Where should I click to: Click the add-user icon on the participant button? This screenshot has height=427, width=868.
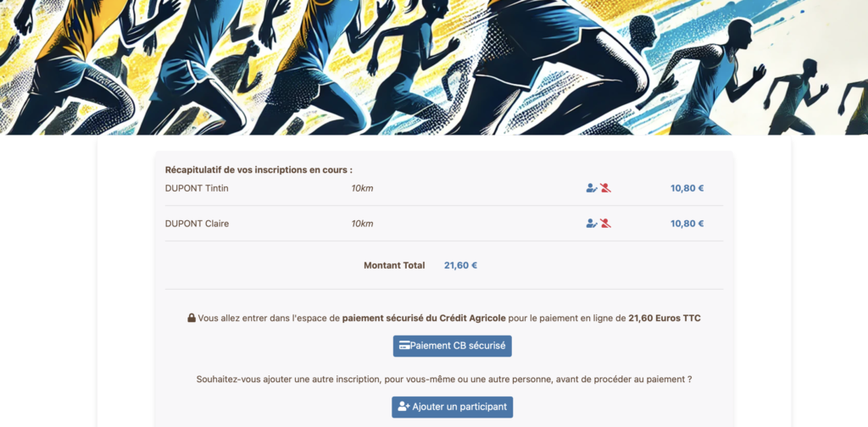click(x=403, y=407)
